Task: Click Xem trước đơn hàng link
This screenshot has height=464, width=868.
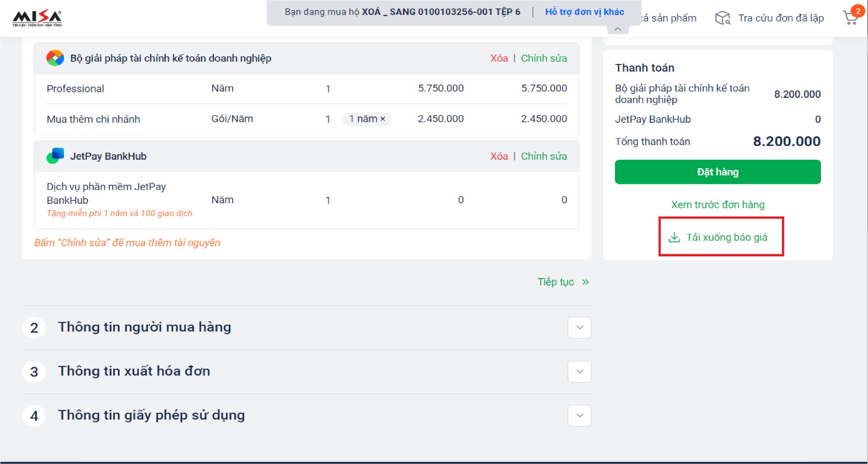Action: (x=718, y=205)
